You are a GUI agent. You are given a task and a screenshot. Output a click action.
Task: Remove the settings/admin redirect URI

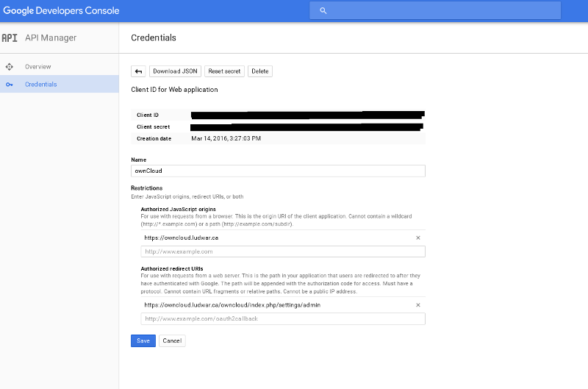(x=418, y=305)
